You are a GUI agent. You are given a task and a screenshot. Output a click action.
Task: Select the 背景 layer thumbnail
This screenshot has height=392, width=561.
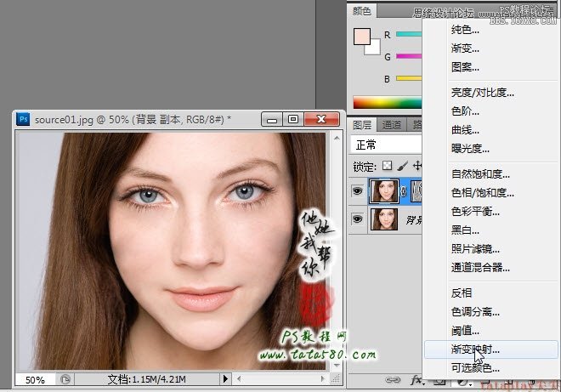384,219
